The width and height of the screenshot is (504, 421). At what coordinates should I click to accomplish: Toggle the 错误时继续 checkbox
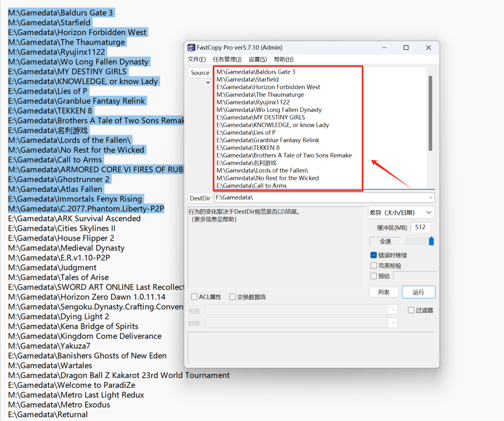(373, 255)
